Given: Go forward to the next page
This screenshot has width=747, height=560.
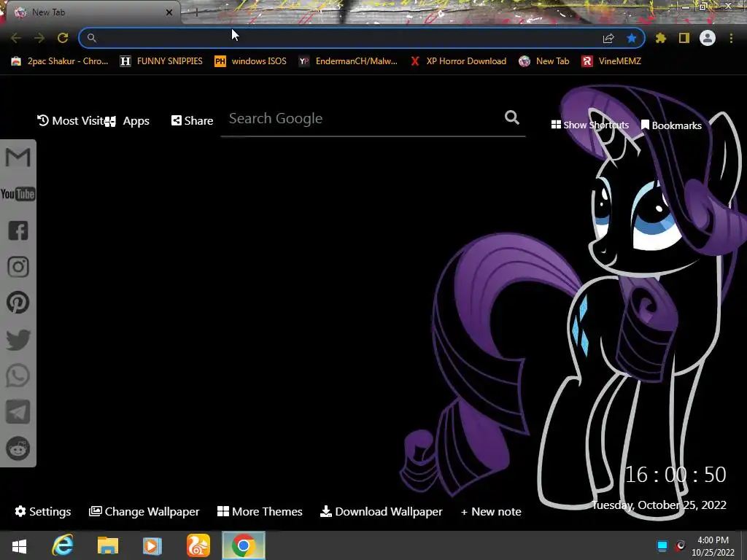Looking at the screenshot, I should coord(39,38).
